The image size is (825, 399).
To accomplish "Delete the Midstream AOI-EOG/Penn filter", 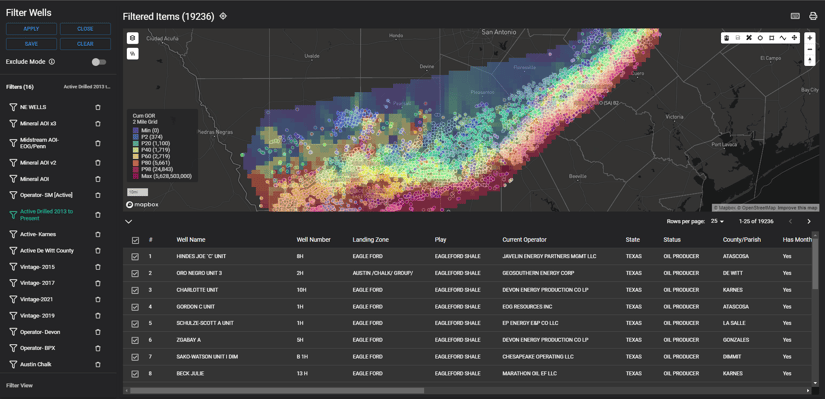I will (x=98, y=143).
